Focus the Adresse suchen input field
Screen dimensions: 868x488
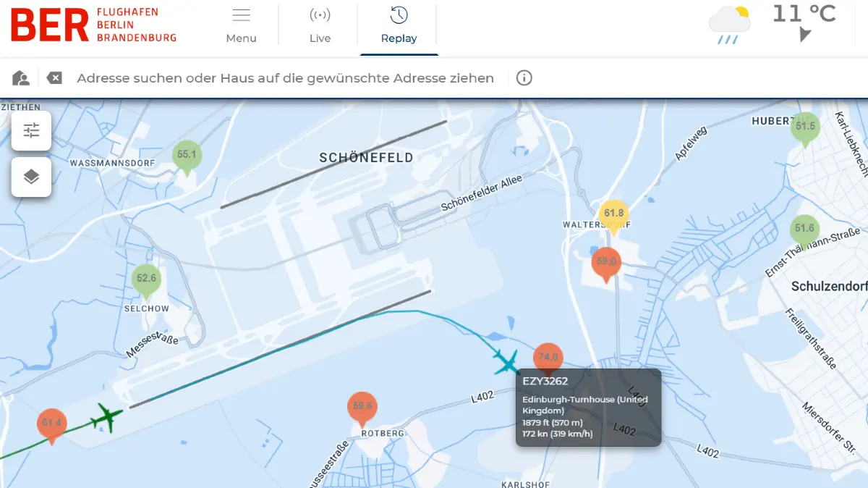[285, 77]
